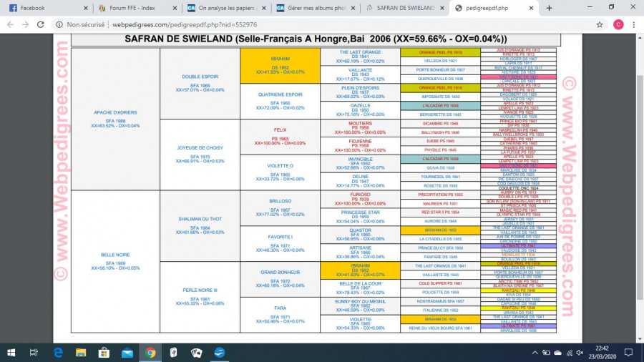Select BELLE NOIRE cell

(x=115, y=261)
